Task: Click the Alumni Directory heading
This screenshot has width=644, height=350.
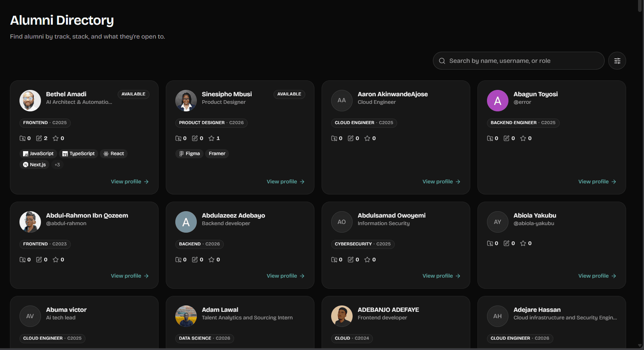Action: click(x=62, y=20)
